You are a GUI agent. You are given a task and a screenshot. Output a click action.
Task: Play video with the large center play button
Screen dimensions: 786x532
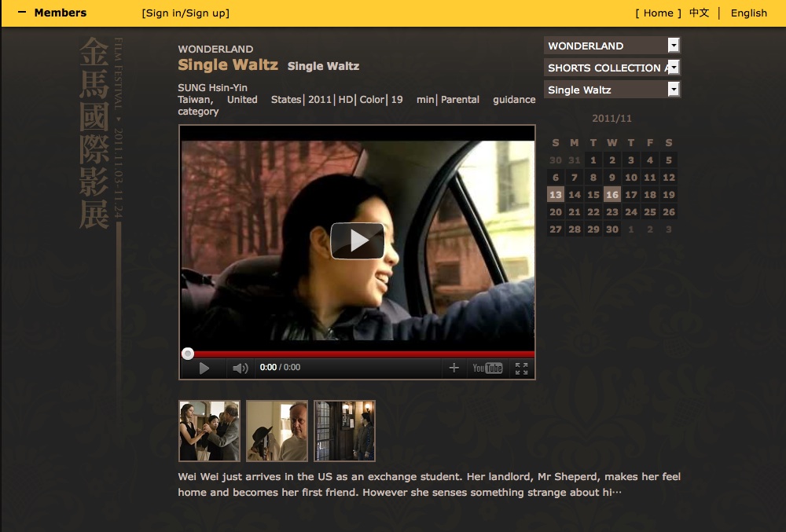point(358,241)
